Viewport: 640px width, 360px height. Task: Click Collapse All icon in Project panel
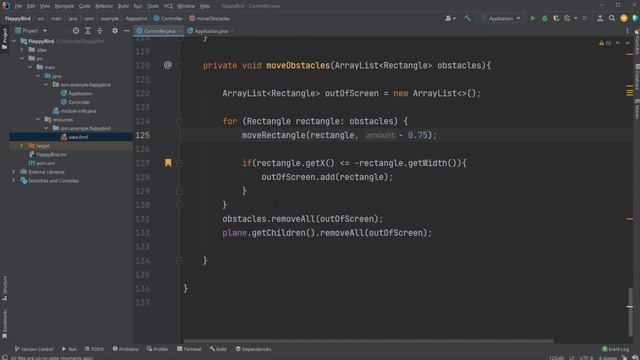click(100, 31)
